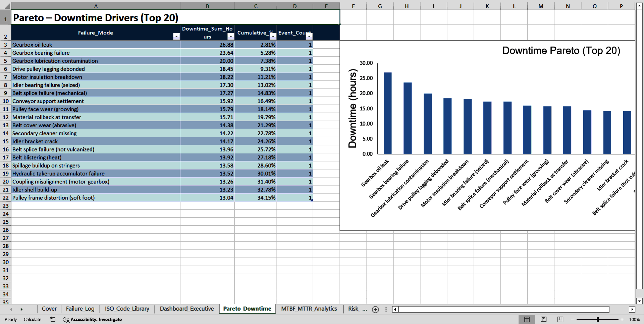Zoom out using the minus icon

(x=573, y=319)
